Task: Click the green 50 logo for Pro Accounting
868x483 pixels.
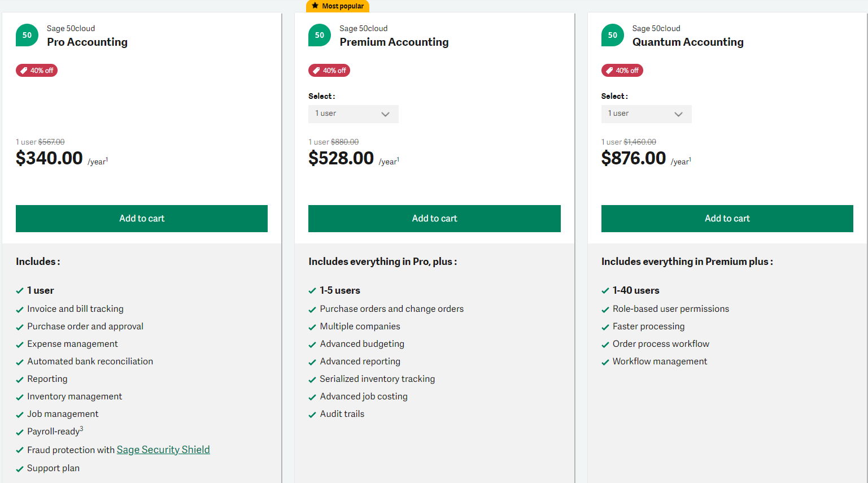Action: [x=27, y=35]
